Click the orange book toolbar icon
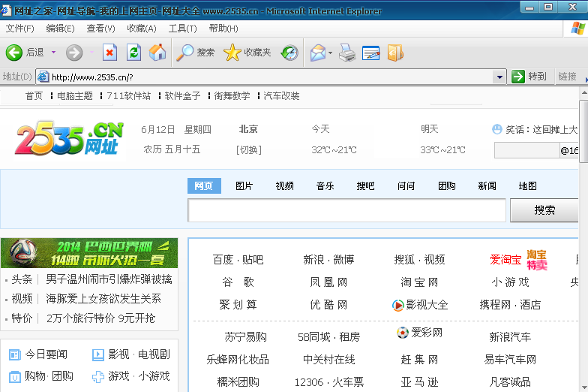Screen dimensions: 588x392 coord(395,53)
